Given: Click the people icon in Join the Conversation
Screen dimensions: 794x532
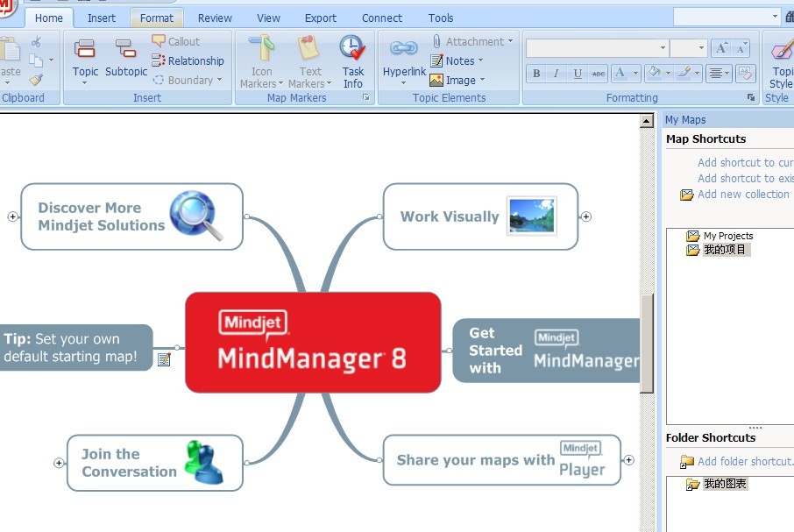Looking at the screenshot, I should pyautogui.click(x=203, y=462).
